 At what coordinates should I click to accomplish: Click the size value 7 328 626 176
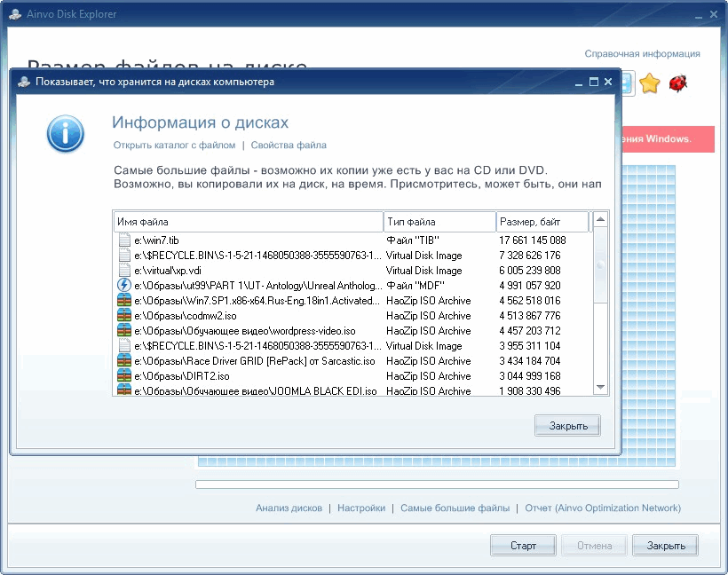point(530,256)
